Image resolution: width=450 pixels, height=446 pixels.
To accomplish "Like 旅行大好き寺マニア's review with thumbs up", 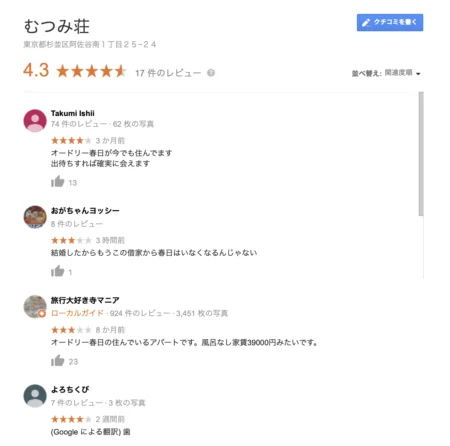I will pyautogui.click(x=57, y=361).
